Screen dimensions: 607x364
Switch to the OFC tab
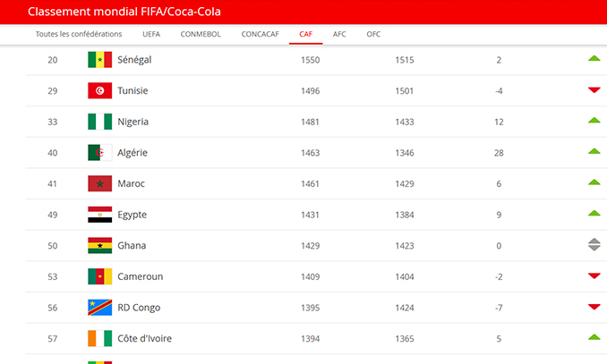pos(373,34)
